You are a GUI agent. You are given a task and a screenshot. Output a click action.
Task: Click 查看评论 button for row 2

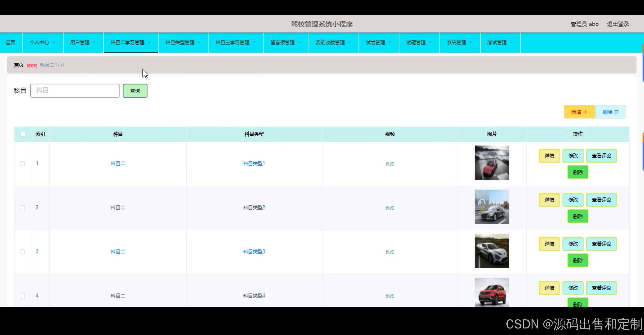[x=601, y=200]
